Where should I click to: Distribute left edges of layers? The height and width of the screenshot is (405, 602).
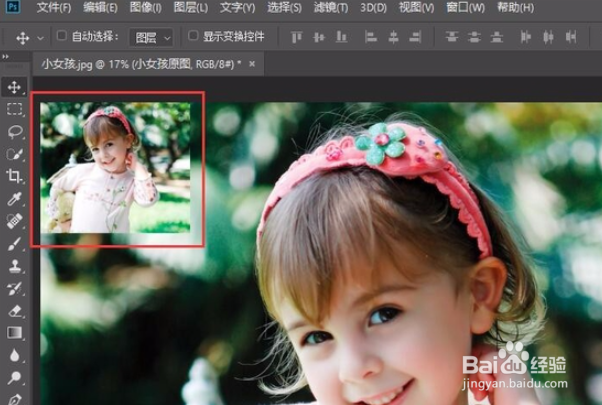(526, 37)
